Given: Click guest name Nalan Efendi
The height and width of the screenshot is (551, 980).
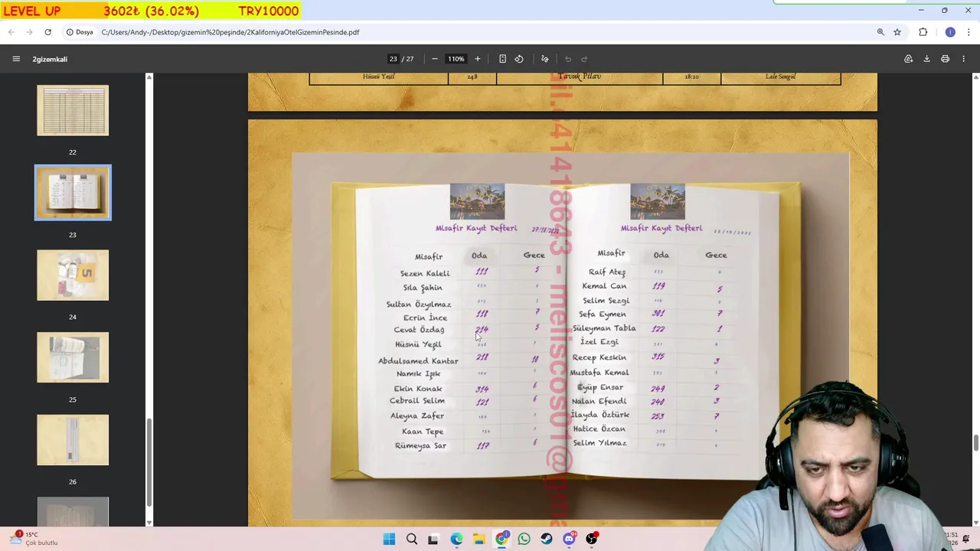Looking at the screenshot, I should (x=599, y=401).
